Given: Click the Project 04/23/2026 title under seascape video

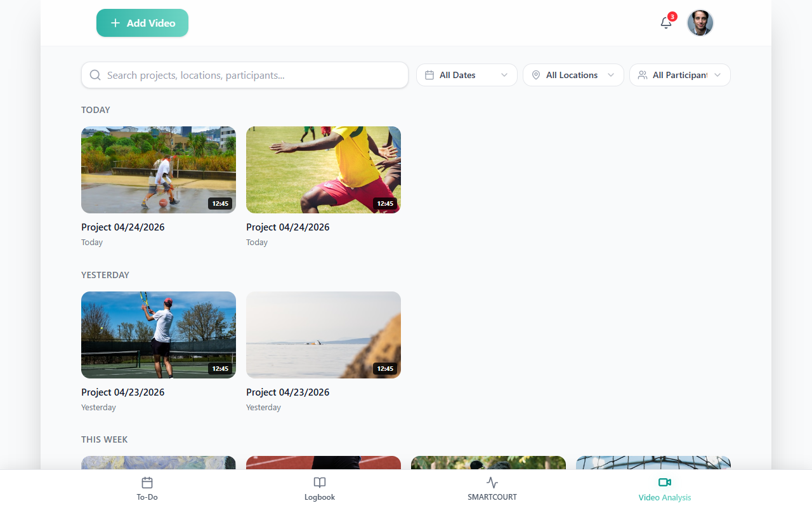Looking at the screenshot, I should pos(288,392).
